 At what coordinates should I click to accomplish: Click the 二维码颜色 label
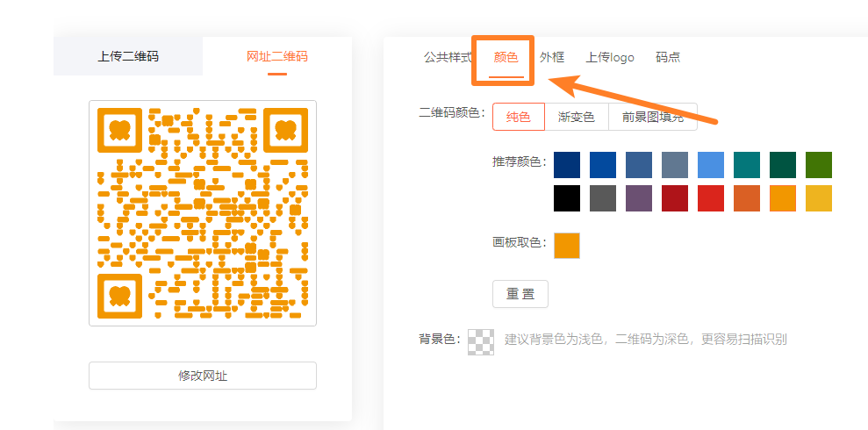452,113
